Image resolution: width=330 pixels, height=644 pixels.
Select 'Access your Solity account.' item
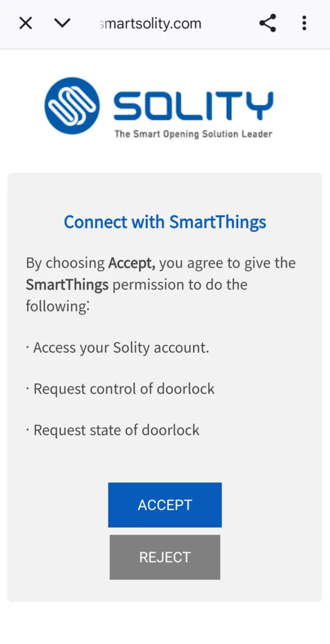coord(118,348)
